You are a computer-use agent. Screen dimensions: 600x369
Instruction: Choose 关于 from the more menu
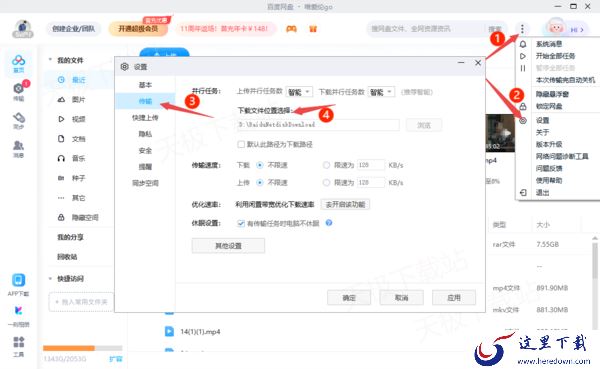pyautogui.click(x=543, y=132)
